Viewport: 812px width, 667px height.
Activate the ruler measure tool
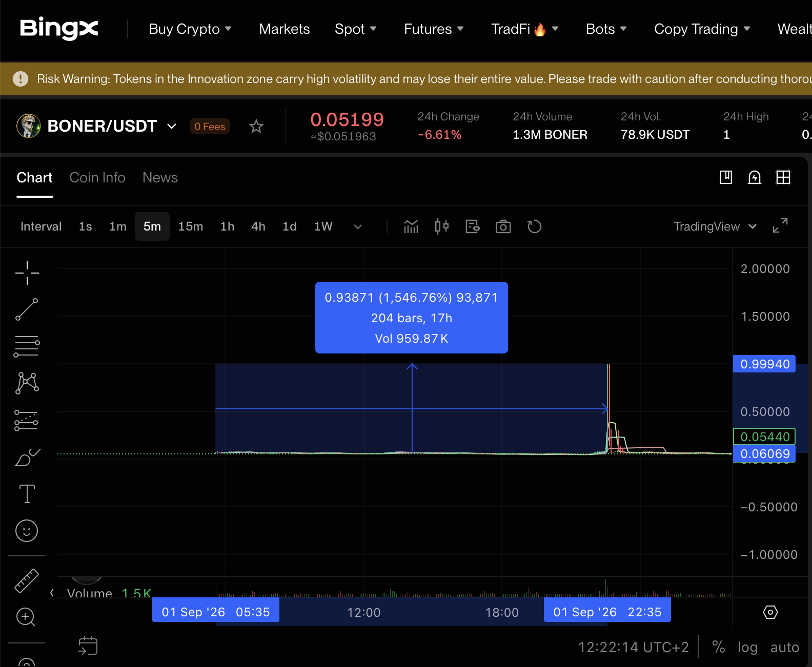coord(27,581)
